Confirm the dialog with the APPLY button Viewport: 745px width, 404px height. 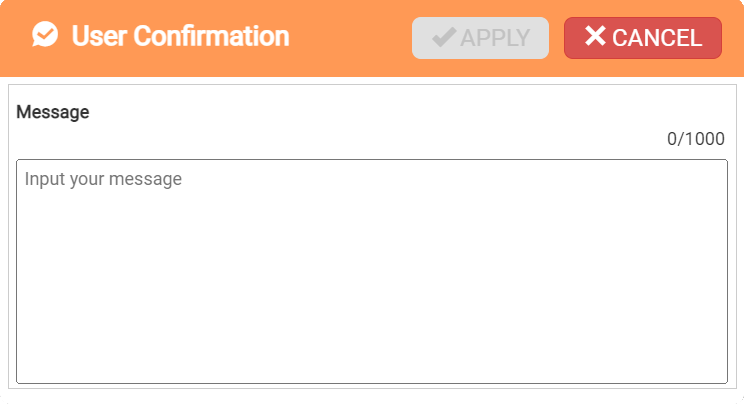tap(480, 38)
